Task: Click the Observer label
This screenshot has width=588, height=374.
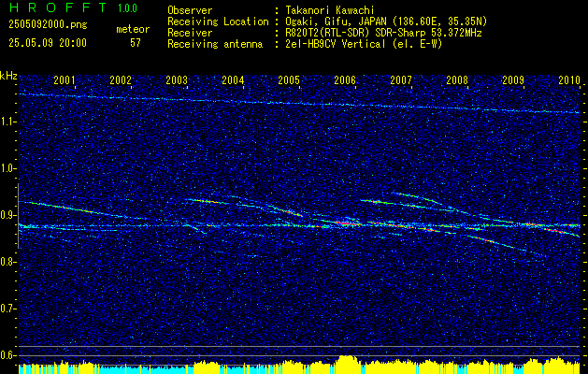Action: pos(190,10)
